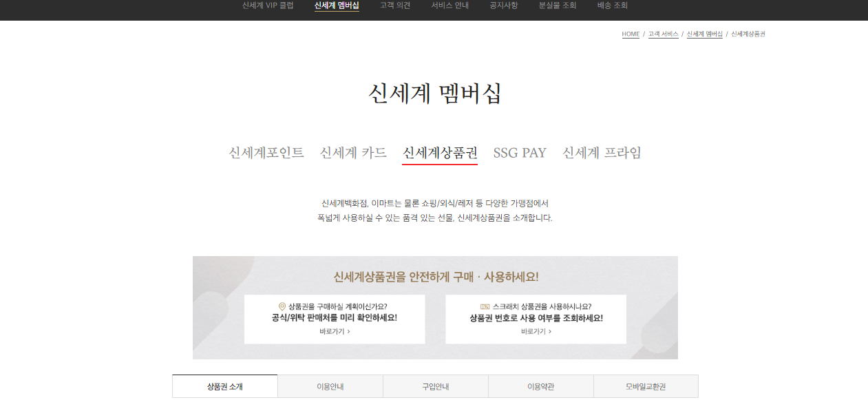Switch to 신세계 카드 tab
The height and width of the screenshot is (400, 868).
[x=353, y=153]
